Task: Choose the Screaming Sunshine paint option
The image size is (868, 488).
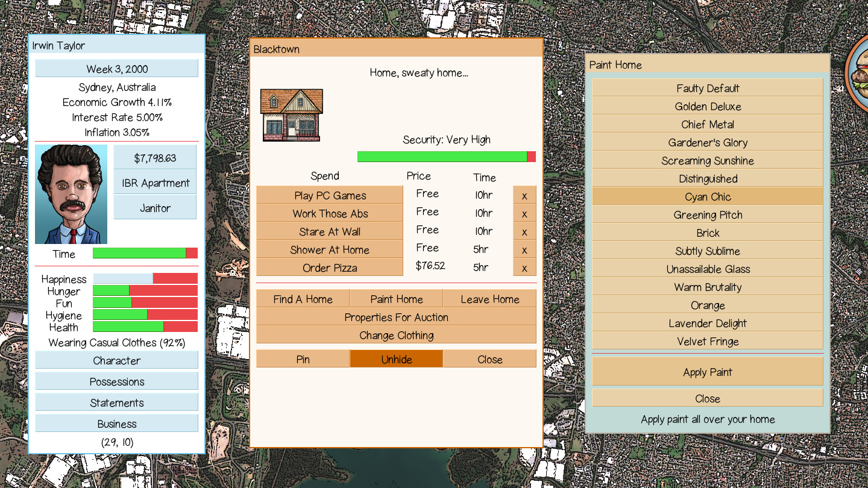Action: (707, 160)
